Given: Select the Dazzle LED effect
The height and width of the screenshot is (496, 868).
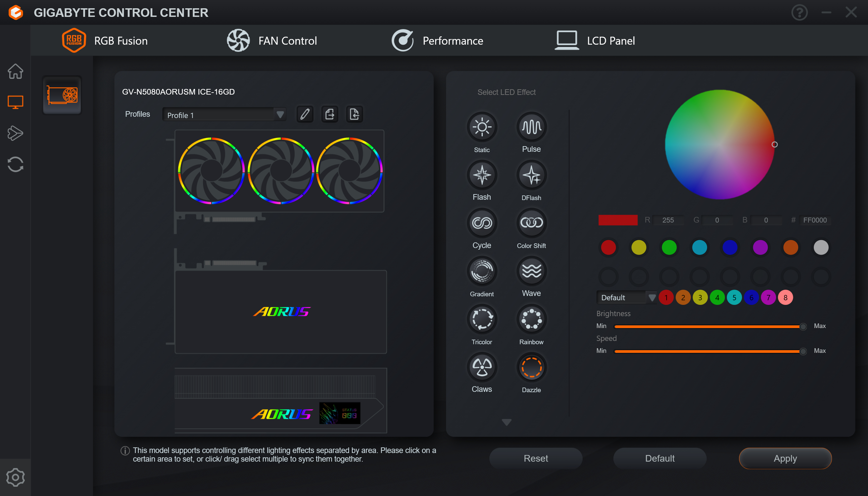Looking at the screenshot, I should point(531,367).
